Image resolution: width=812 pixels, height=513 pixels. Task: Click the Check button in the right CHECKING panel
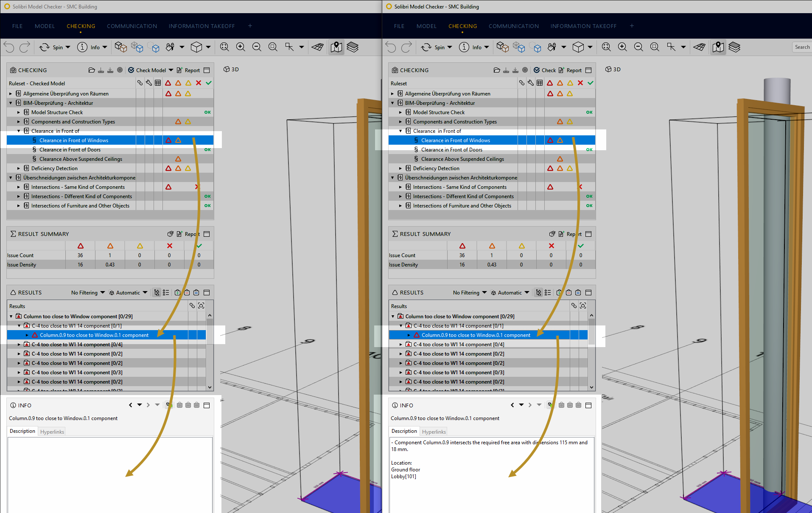click(545, 70)
